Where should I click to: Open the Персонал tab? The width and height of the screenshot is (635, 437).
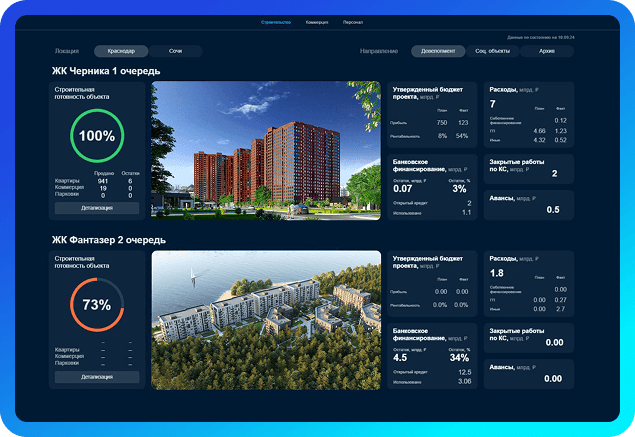click(x=353, y=22)
